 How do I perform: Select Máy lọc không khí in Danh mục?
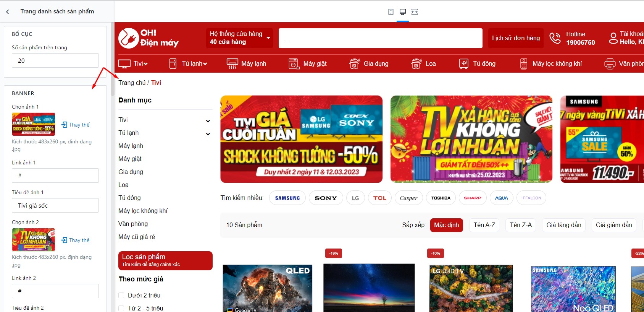tap(143, 211)
